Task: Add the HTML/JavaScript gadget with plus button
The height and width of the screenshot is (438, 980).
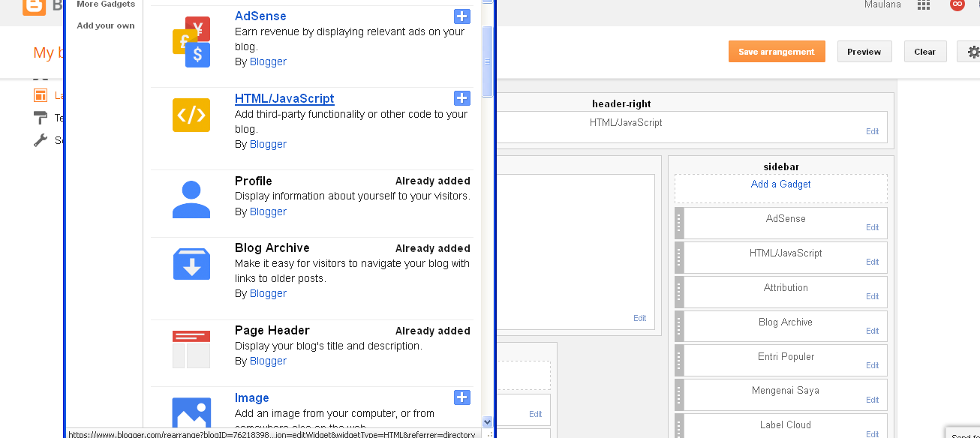Action: click(462, 98)
